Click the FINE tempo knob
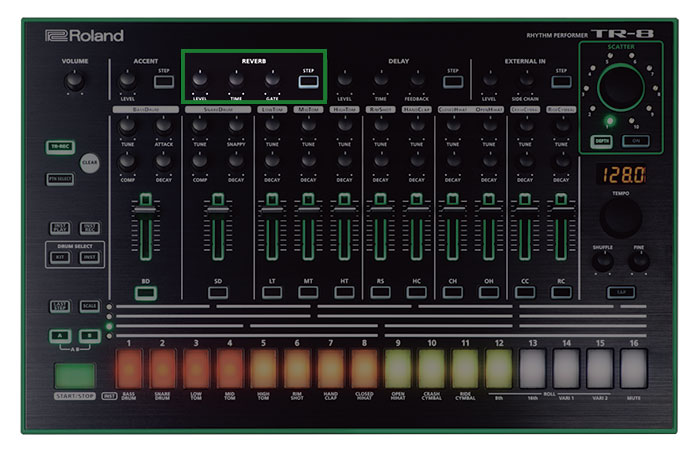The height and width of the screenshot is (452, 700). [639, 261]
